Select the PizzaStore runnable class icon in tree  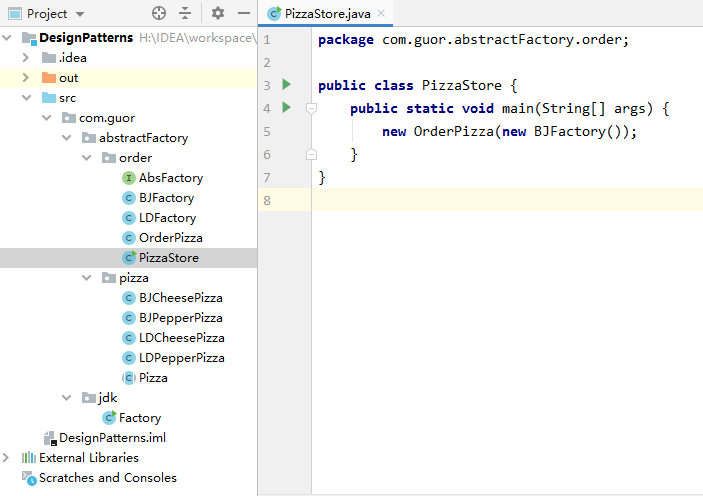coord(129,257)
